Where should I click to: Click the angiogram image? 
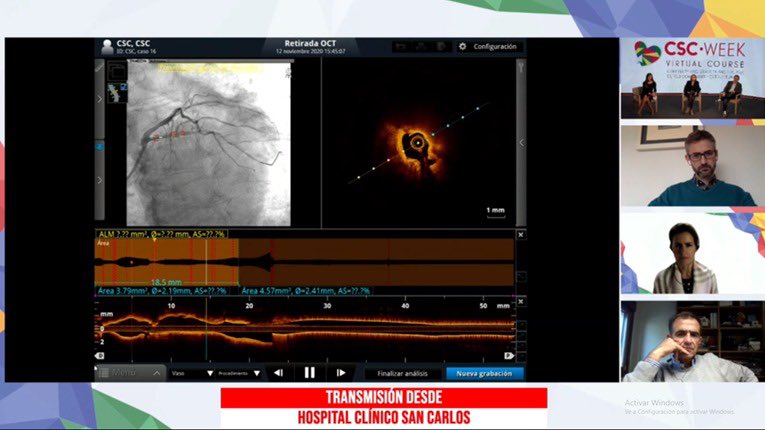(209, 143)
